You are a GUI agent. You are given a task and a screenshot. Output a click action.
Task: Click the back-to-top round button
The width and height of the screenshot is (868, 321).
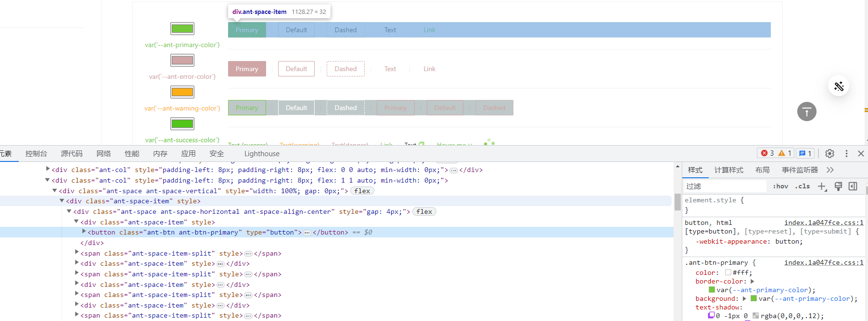pos(807,111)
